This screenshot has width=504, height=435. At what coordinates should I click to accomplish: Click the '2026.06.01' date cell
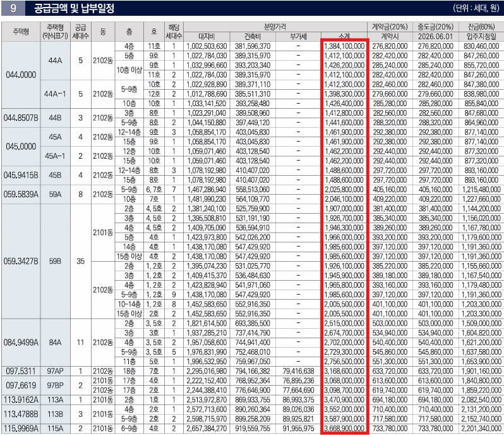click(x=436, y=37)
